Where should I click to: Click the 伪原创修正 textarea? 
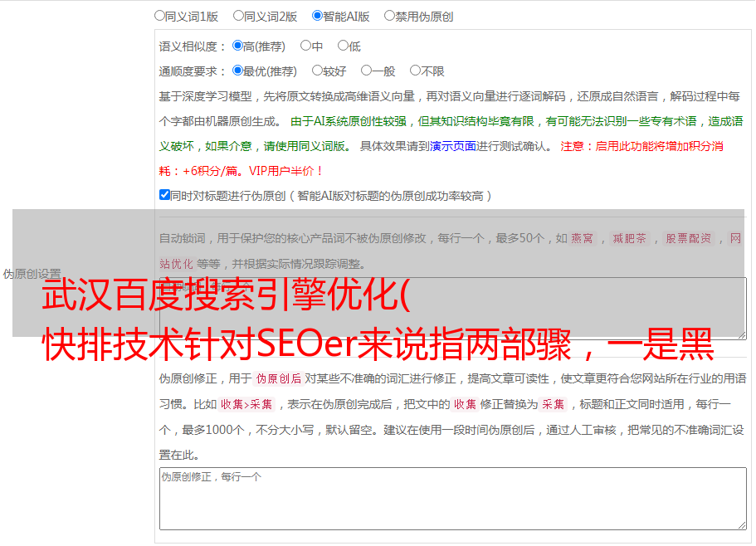[x=453, y=499]
